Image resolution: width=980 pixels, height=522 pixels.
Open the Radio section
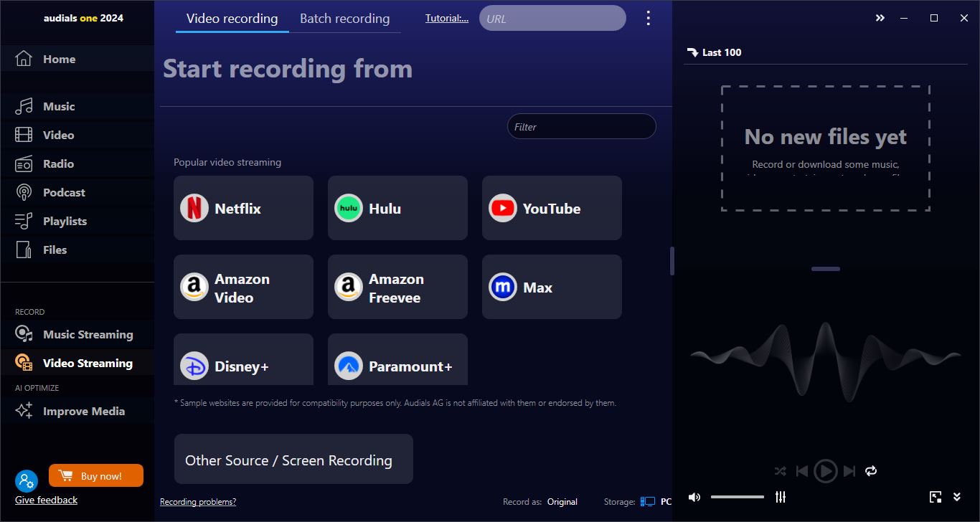coord(77,163)
